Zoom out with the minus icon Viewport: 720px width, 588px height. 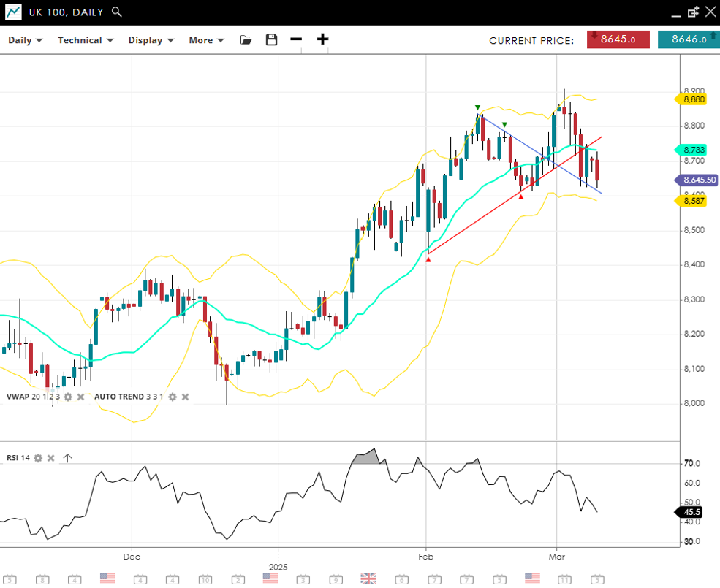pos(296,39)
